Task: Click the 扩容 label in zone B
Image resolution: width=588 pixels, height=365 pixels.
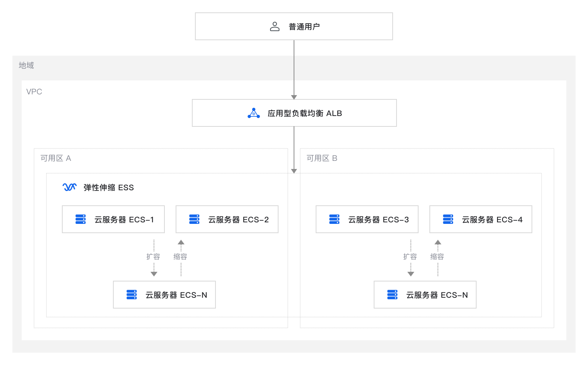Action: point(410,257)
